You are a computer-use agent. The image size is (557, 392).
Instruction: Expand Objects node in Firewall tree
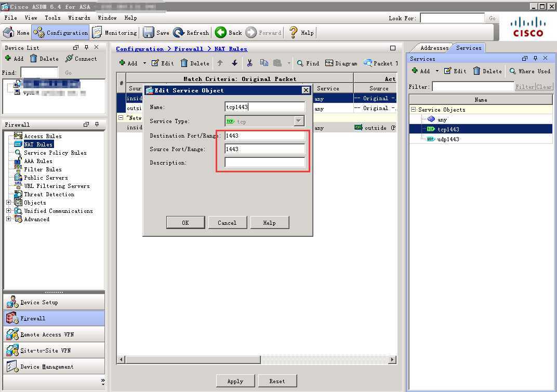tap(8, 202)
